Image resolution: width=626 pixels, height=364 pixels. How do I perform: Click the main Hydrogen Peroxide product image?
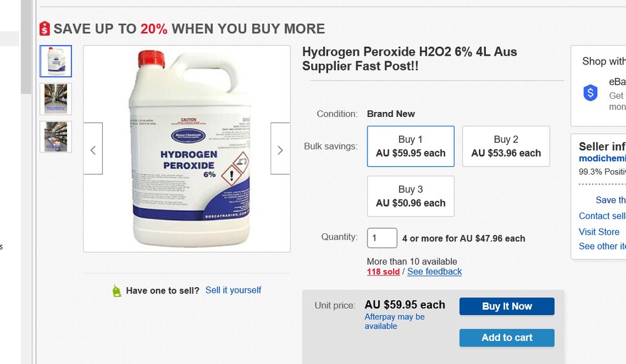(x=187, y=149)
